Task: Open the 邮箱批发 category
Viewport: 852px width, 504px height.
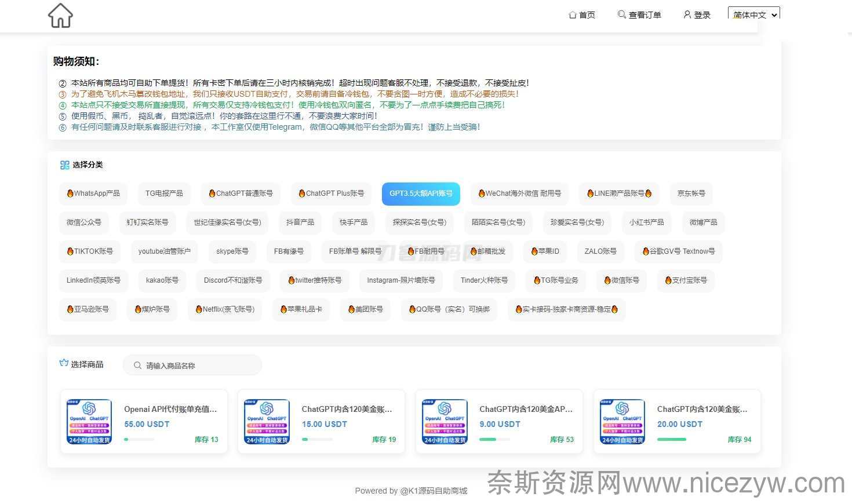Action: (x=487, y=251)
